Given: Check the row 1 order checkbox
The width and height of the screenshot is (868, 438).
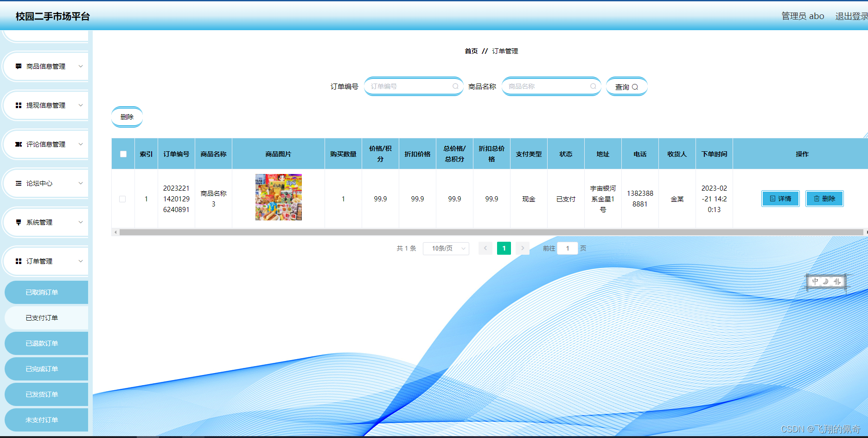Looking at the screenshot, I should pyautogui.click(x=122, y=199).
